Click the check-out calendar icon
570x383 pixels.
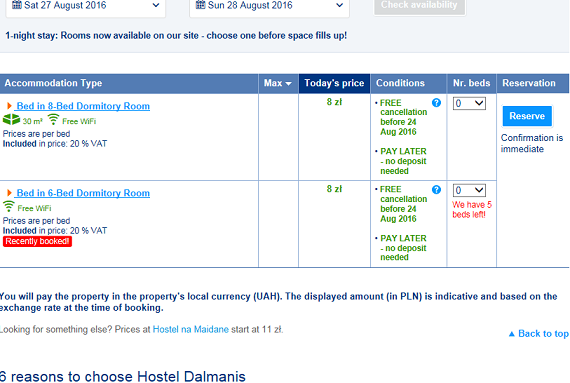[200, 5]
